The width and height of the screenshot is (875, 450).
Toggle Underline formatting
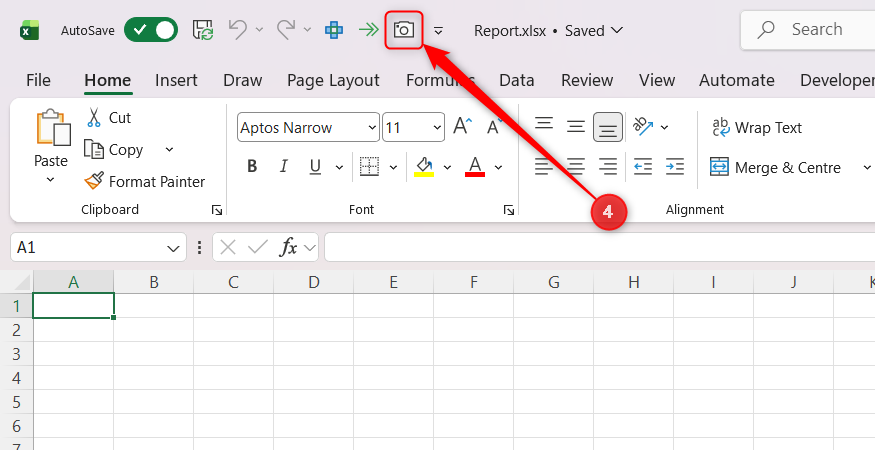(315, 166)
